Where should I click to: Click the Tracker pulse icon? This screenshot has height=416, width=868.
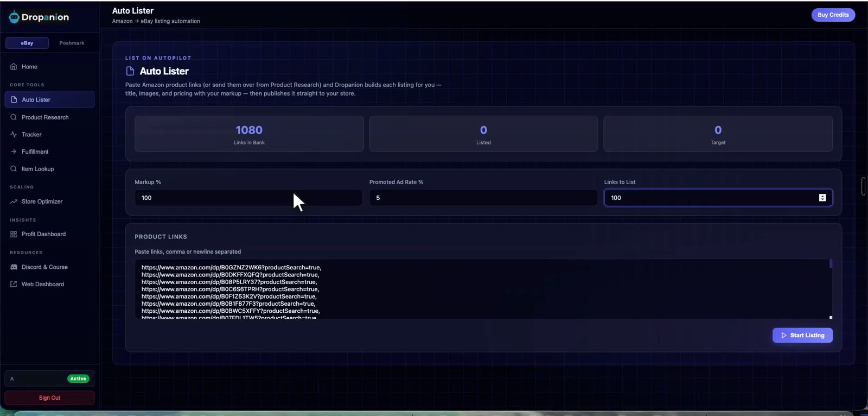[14, 134]
